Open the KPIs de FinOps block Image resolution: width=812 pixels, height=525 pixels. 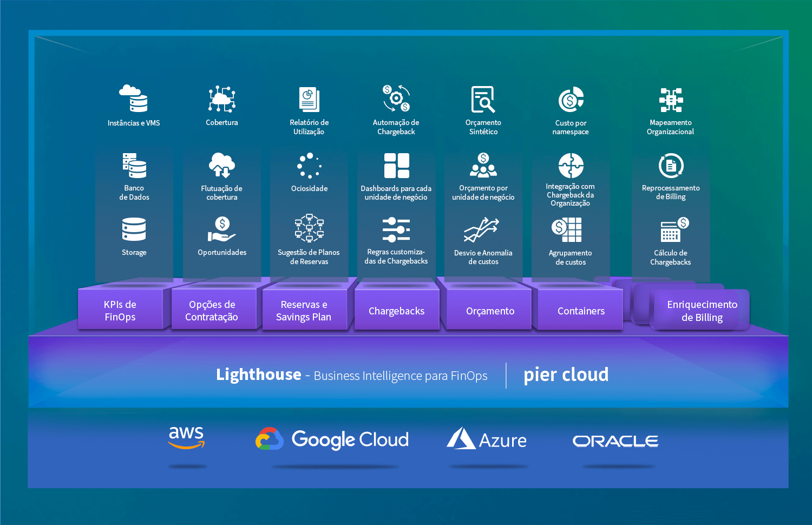[120, 310]
